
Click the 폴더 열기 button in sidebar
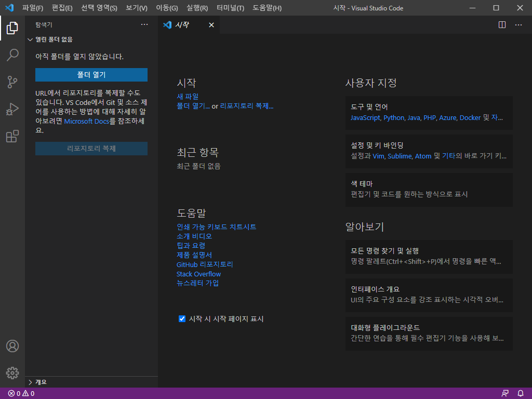pyautogui.click(x=91, y=75)
